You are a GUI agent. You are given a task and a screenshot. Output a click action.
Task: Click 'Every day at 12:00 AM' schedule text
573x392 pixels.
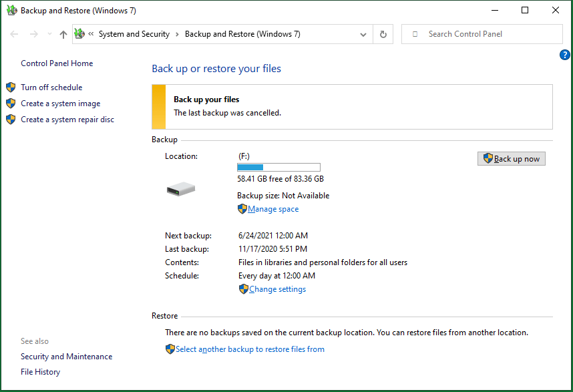point(276,276)
